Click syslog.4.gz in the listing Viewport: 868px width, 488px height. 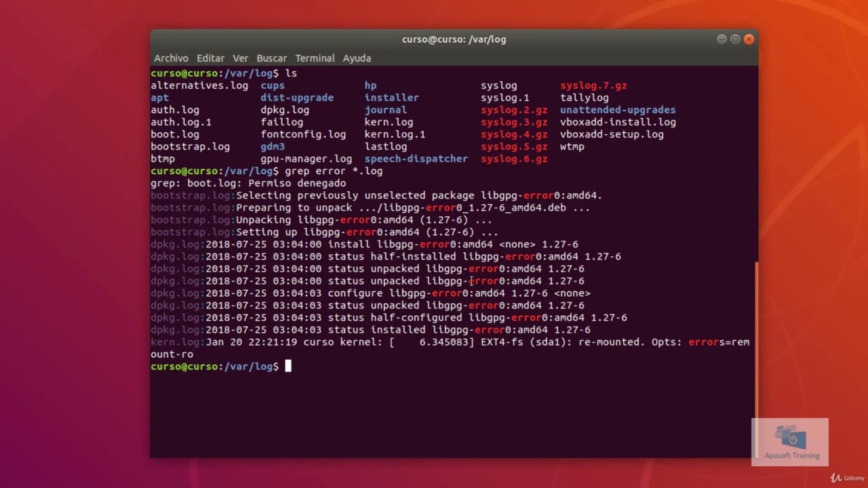(514, 134)
